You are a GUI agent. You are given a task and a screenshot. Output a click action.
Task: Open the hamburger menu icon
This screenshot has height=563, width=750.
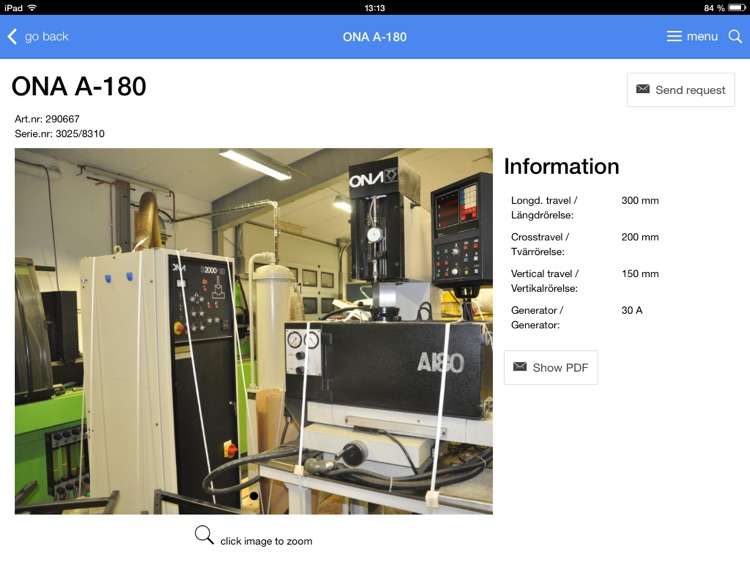674,36
